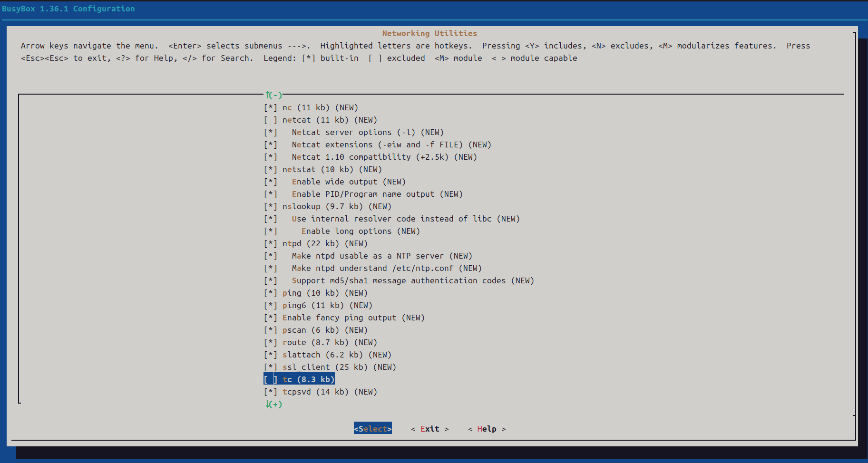The width and height of the screenshot is (868, 463).
Task: Click the scroll-down arrow indicator at list bottom
Action: tap(273, 404)
